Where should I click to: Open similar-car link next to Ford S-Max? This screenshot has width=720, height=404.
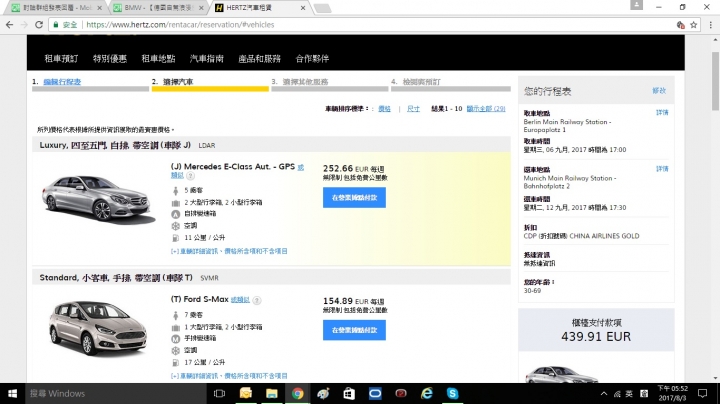[240, 300]
